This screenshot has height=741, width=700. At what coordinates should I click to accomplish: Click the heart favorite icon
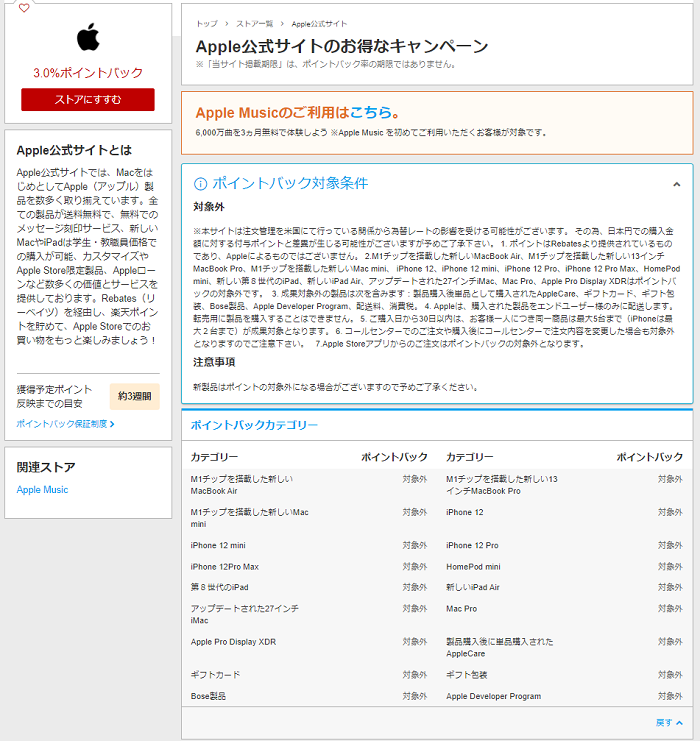point(24,8)
